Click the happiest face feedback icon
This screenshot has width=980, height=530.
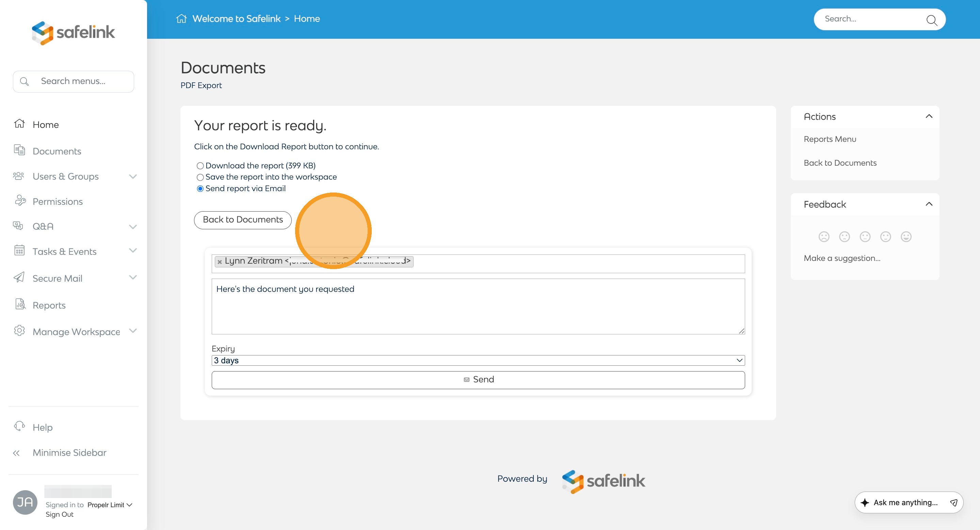point(906,237)
